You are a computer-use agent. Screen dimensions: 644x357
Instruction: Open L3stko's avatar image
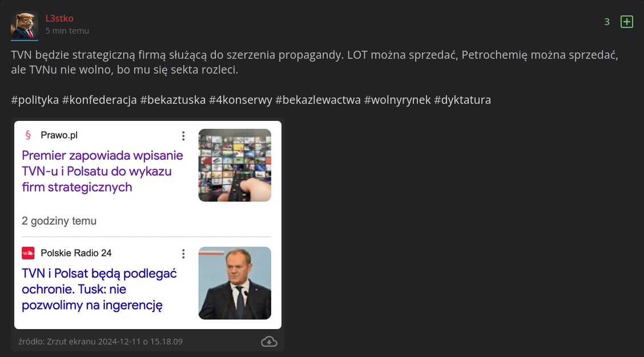(25, 26)
